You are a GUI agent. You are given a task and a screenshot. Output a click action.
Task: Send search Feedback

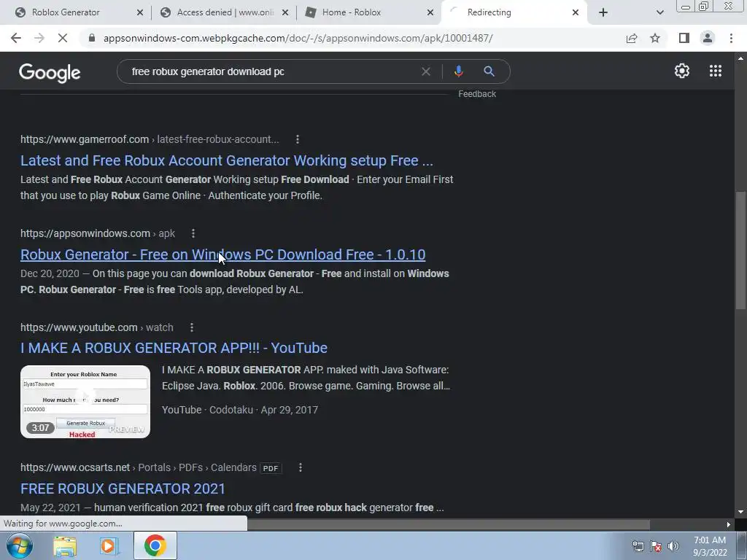click(x=477, y=94)
